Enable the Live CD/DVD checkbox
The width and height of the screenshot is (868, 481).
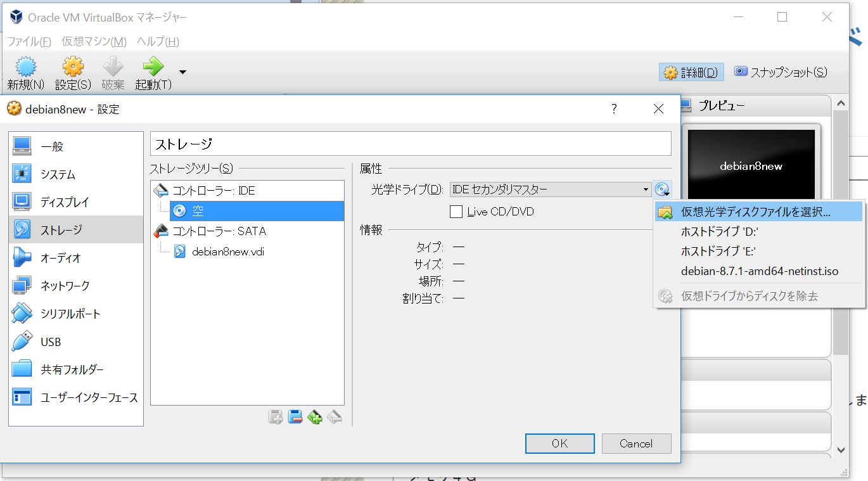click(455, 212)
